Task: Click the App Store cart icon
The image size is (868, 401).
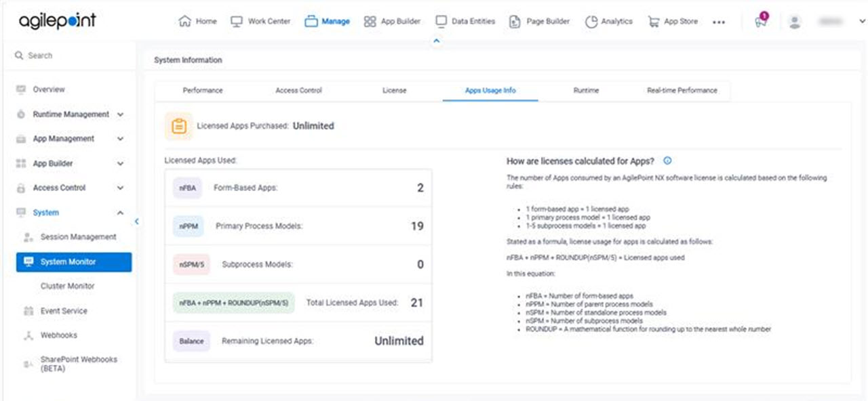Action: tap(654, 22)
